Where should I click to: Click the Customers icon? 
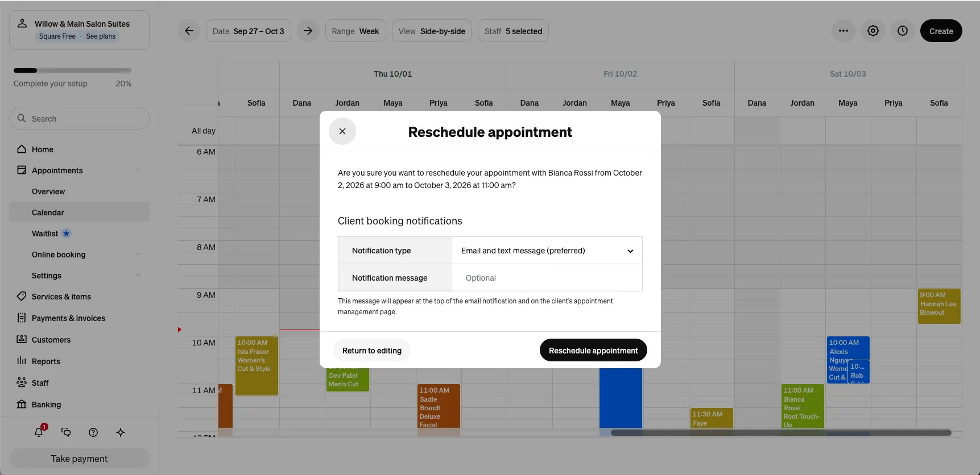[22, 339]
